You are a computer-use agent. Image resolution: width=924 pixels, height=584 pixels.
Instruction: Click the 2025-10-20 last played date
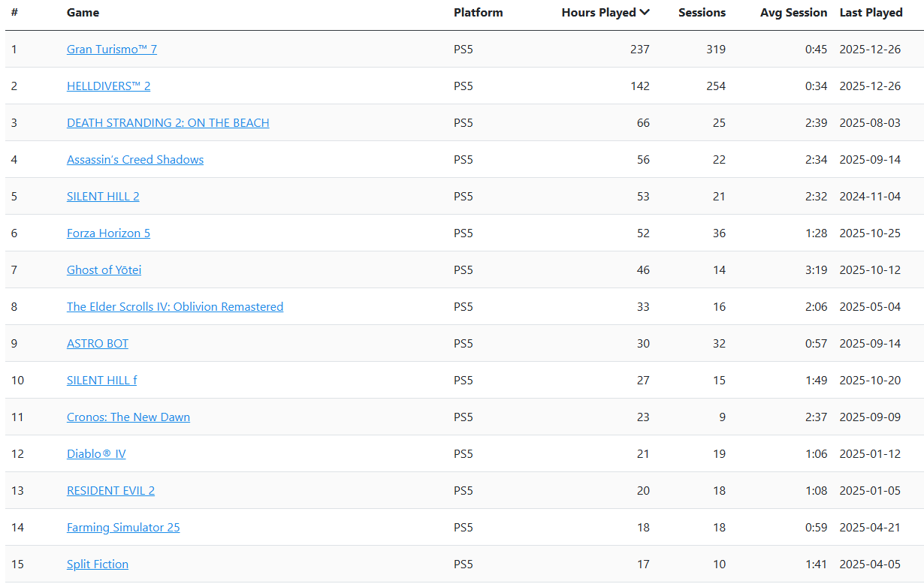click(870, 381)
